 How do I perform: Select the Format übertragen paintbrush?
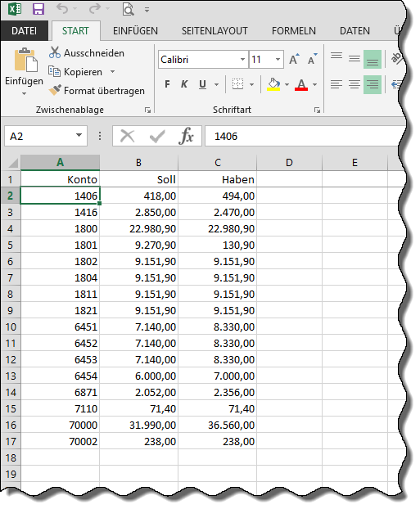55,90
